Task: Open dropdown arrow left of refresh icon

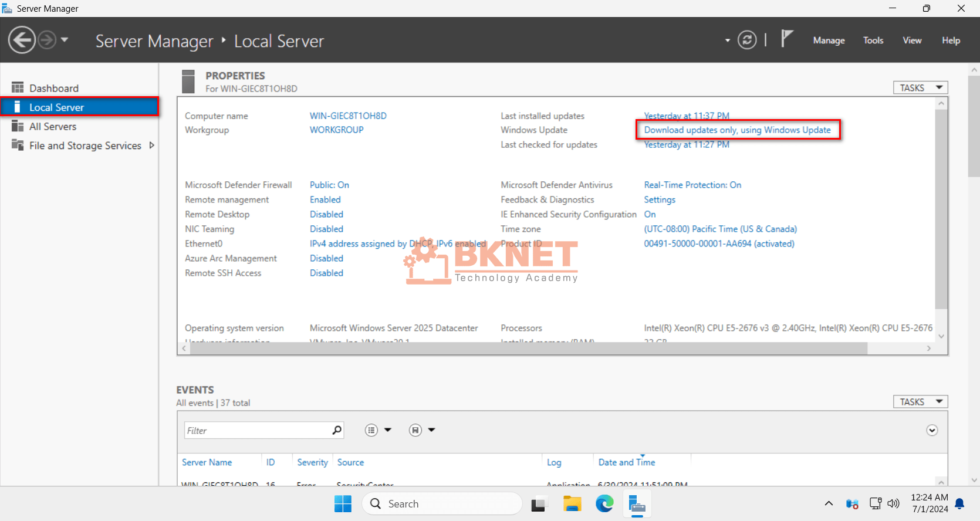Action: click(x=728, y=40)
